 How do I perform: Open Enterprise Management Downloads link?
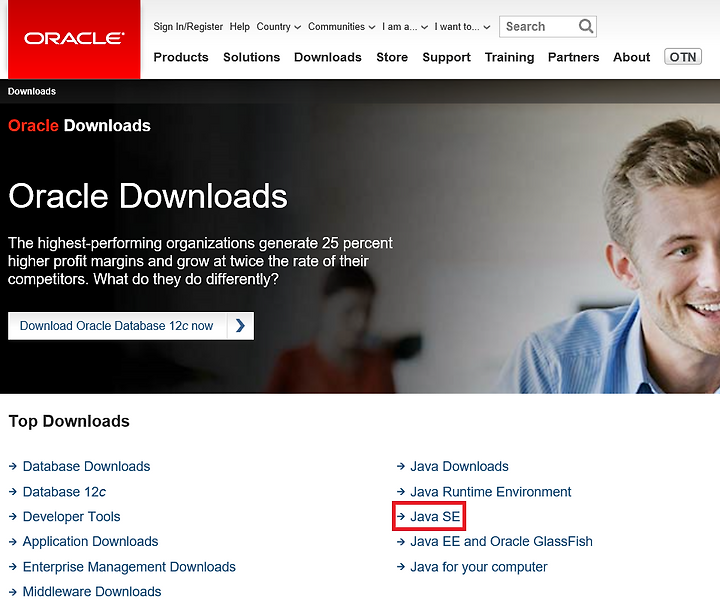(x=129, y=567)
